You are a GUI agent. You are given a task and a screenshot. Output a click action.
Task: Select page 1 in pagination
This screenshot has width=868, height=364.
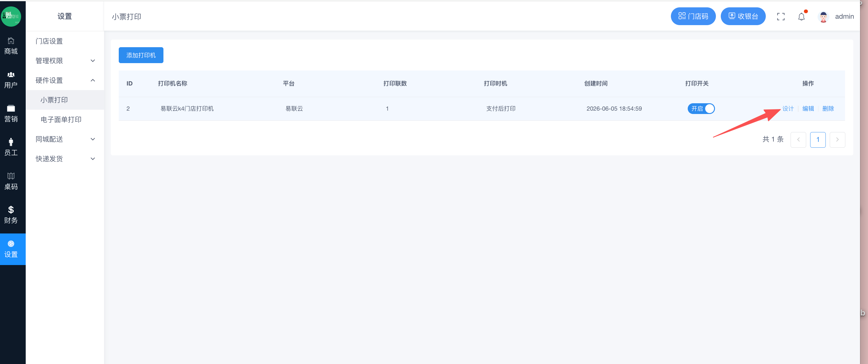pos(817,140)
